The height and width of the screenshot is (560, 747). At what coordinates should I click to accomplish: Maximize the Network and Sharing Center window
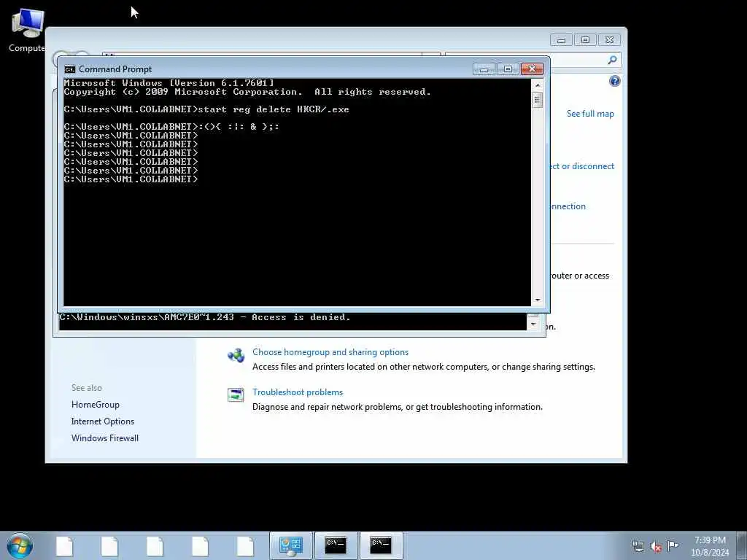(x=586, y=40)
